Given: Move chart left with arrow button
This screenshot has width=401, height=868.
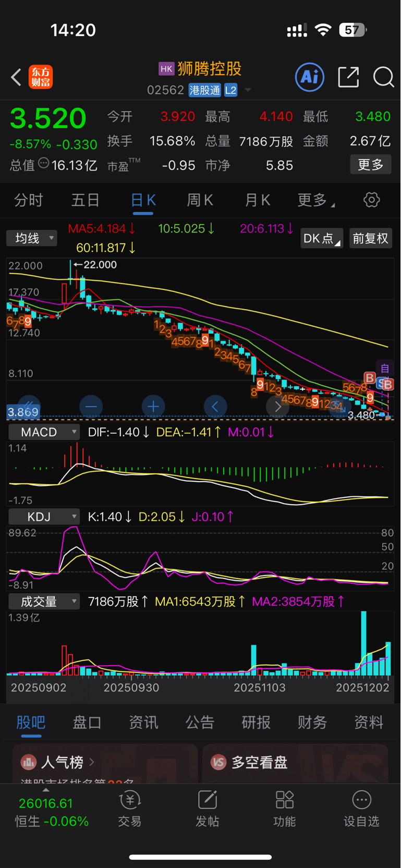Looking at the screenshot, I should click(215, 406).
